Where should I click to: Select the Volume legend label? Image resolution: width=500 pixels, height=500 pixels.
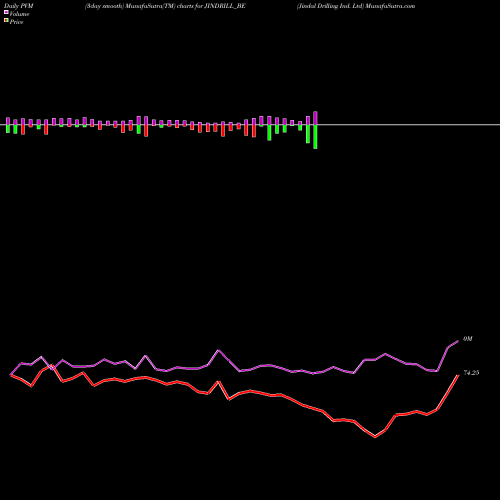click(x=19, y=14)
